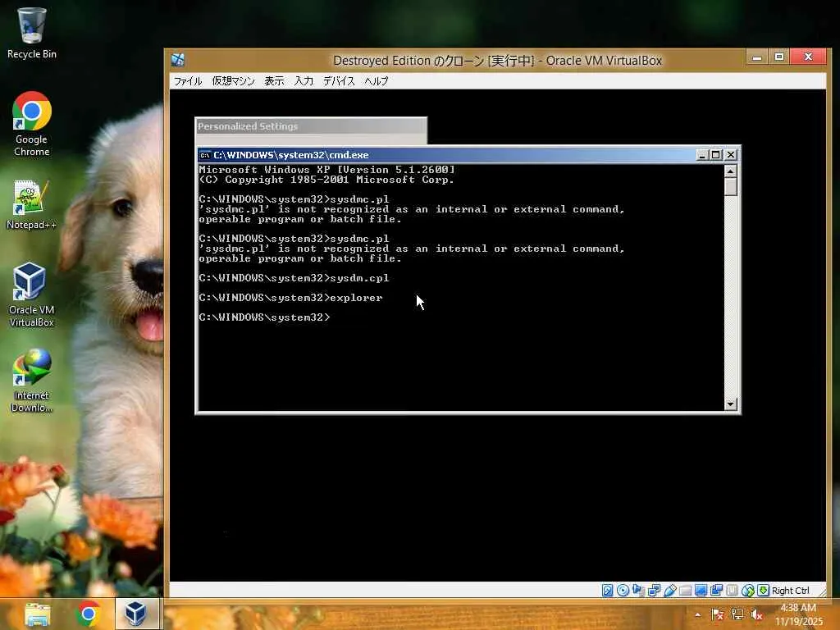The image size is (840, 630).
Task: Click the cmd scrollbar thumb
Action: [730, 187]
